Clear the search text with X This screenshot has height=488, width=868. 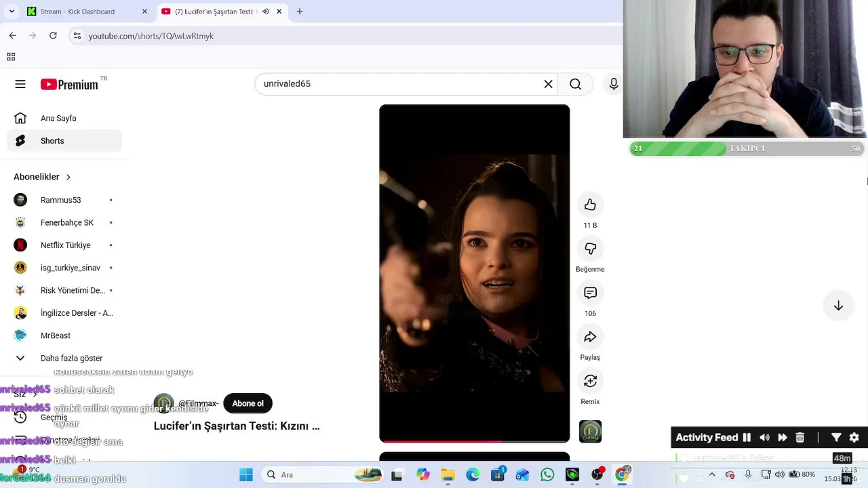[x=548, y=84]
